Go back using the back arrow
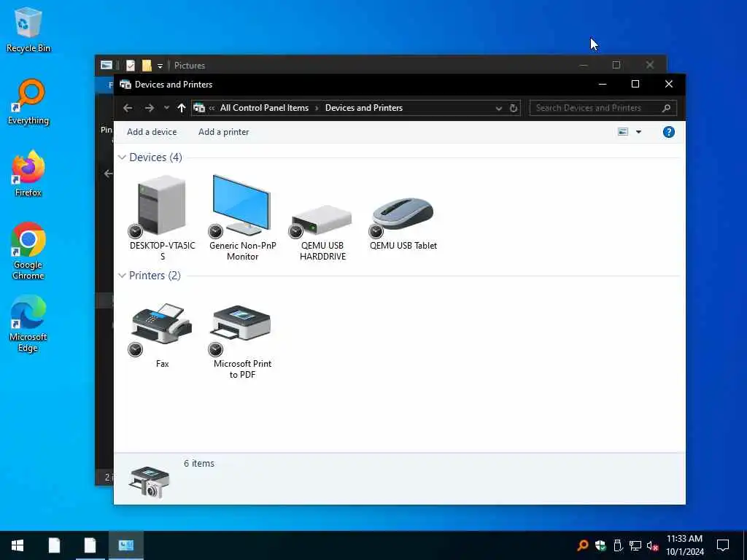The height and width of the screenshot is (560, 747). pos(128,108)
